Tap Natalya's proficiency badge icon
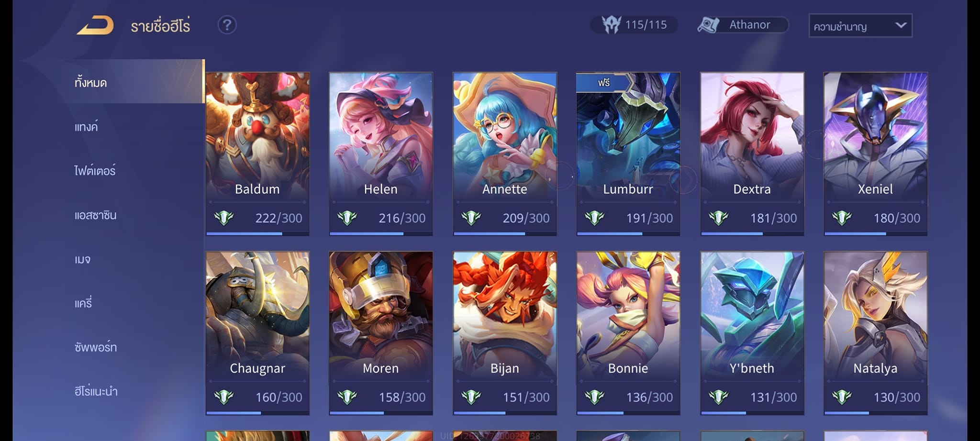 click(842, 397)
